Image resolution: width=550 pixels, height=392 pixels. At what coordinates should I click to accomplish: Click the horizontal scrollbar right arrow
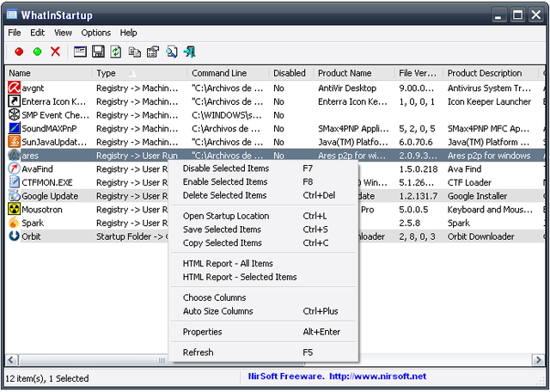coord(538,360)
